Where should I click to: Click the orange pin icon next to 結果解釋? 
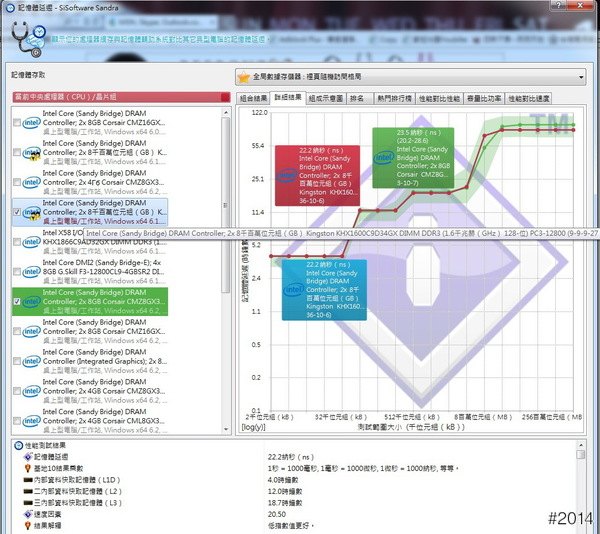point(28,526)
